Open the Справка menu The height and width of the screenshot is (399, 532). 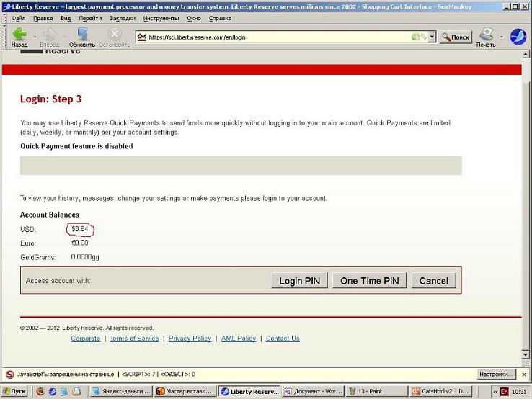tap(220, 18)
